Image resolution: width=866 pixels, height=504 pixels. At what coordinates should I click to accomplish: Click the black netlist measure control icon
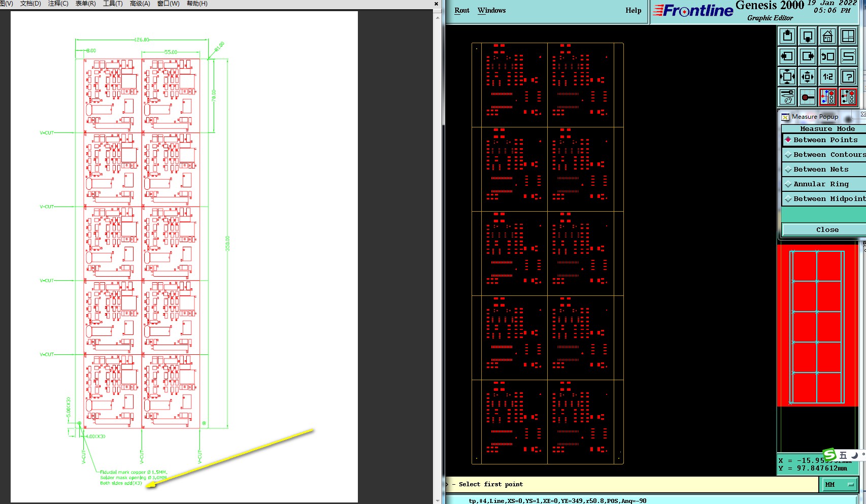(x=848, y=97)
